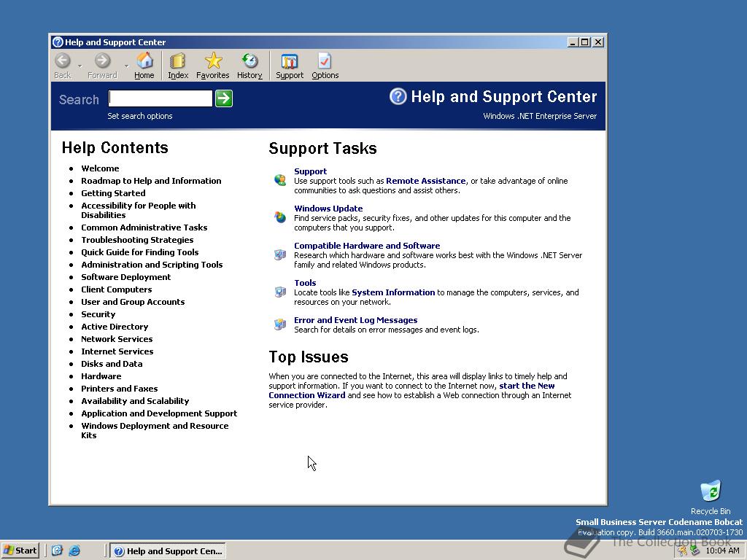Open the Active Directory topic
Viewport: 747px width, 560px height.
(x=115, y=326)
